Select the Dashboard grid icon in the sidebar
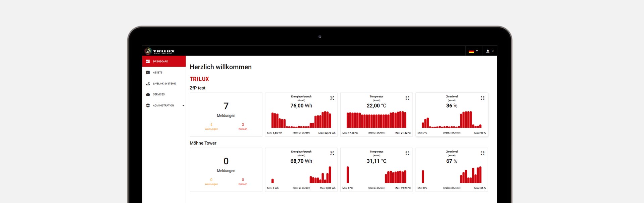This screenshot has height=203, width=644. pos(148,62)
